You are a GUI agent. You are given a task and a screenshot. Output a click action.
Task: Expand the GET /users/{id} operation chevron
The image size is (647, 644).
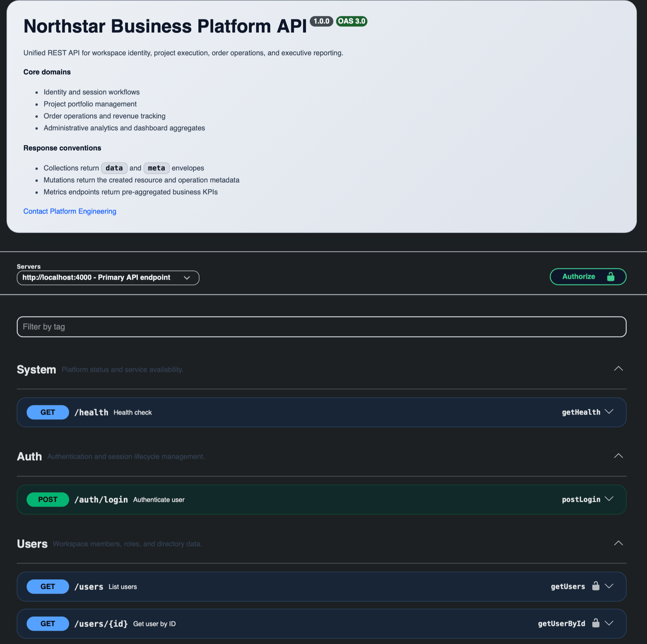tap(609, 623)
